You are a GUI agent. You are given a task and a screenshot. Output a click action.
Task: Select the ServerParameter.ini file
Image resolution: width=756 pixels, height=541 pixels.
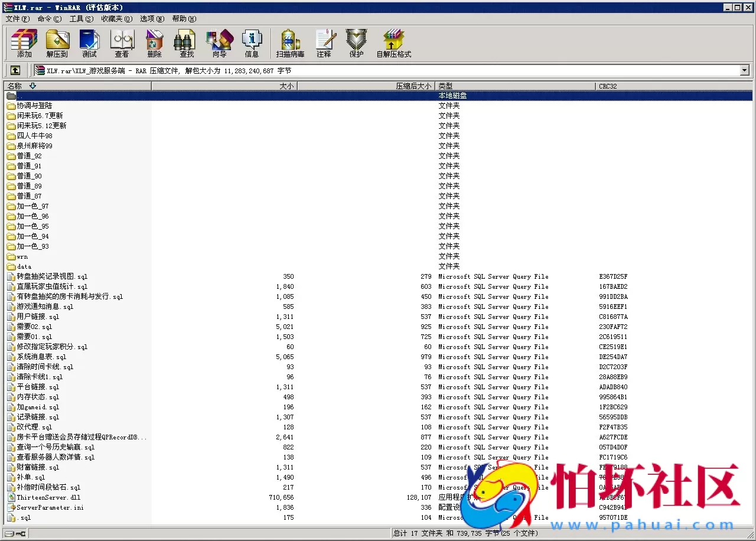[x=50, y=508]
